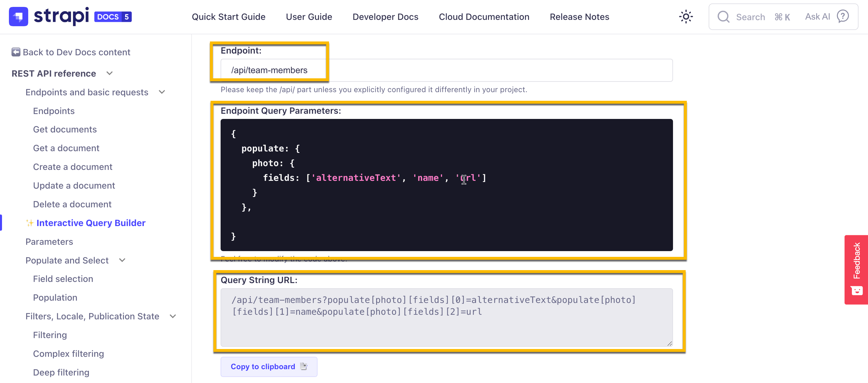Collapse Populate and Select group

(x=122, y=260)
